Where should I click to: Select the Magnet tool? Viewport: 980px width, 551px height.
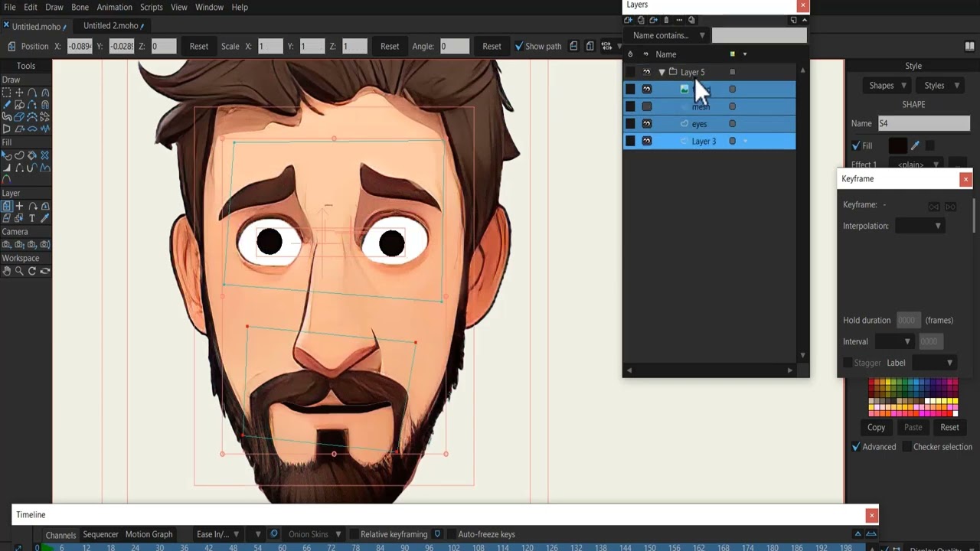pos(44,105)
